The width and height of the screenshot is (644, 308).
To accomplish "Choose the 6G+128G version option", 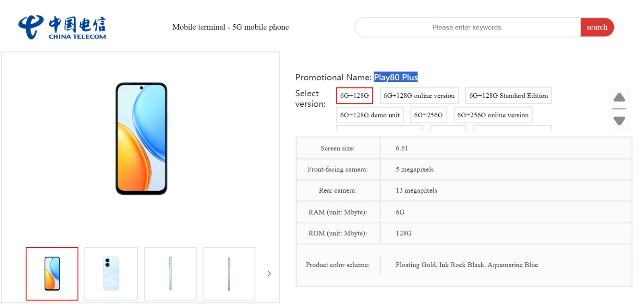I will (x=354, y=96).
